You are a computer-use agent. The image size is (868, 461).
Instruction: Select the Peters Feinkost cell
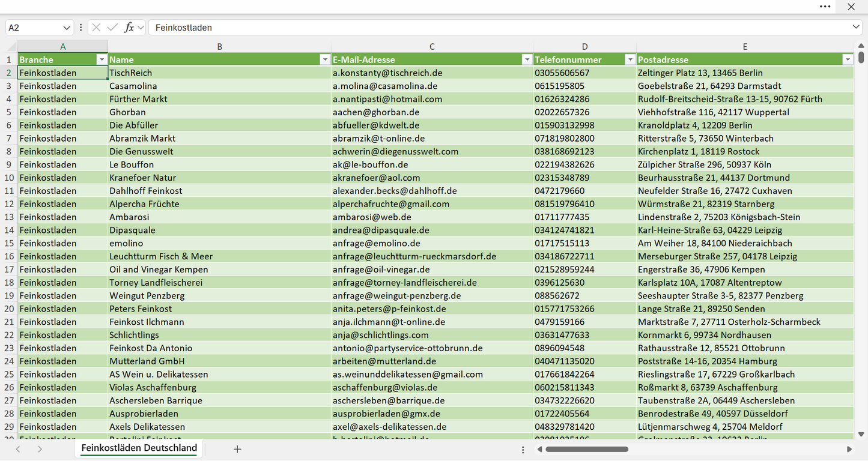(x=220, y=309)
